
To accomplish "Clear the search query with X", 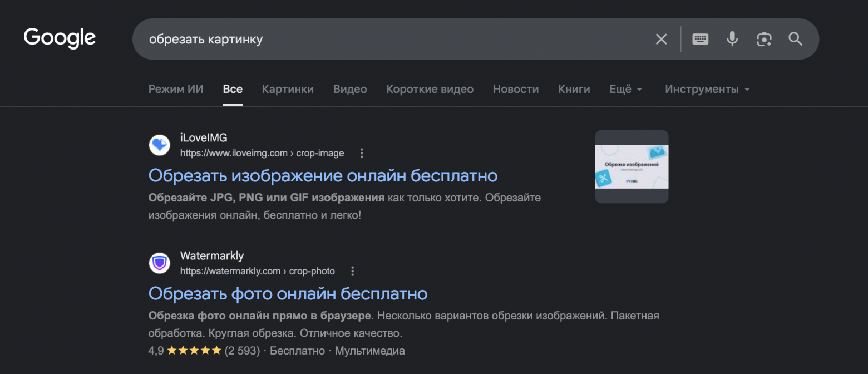I will pos(661,39).
